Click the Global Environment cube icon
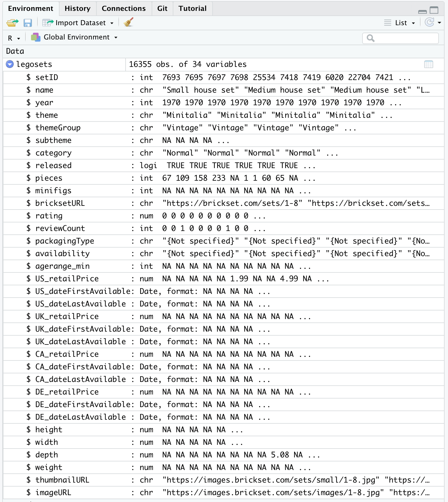Viewport: 448px width, 502px height. pyautogui.click(x=36, y=37)
